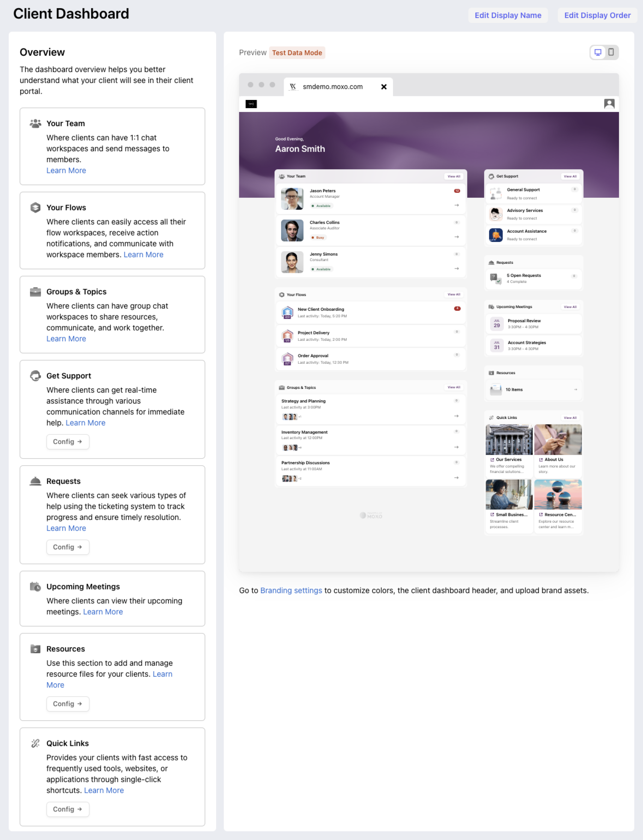This screenshot has width=643, height=840.
Task: Open Config for Get Support
Action: pos(68,442)
